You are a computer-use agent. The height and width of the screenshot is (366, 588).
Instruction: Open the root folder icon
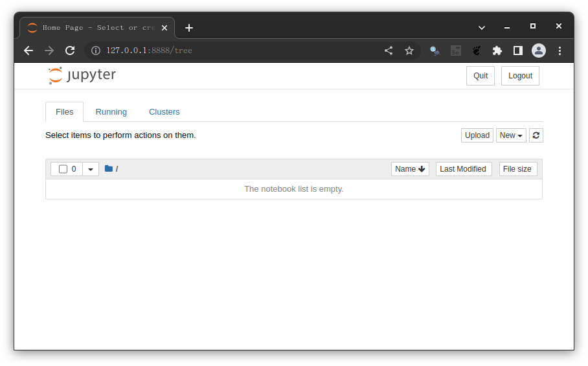109,169
